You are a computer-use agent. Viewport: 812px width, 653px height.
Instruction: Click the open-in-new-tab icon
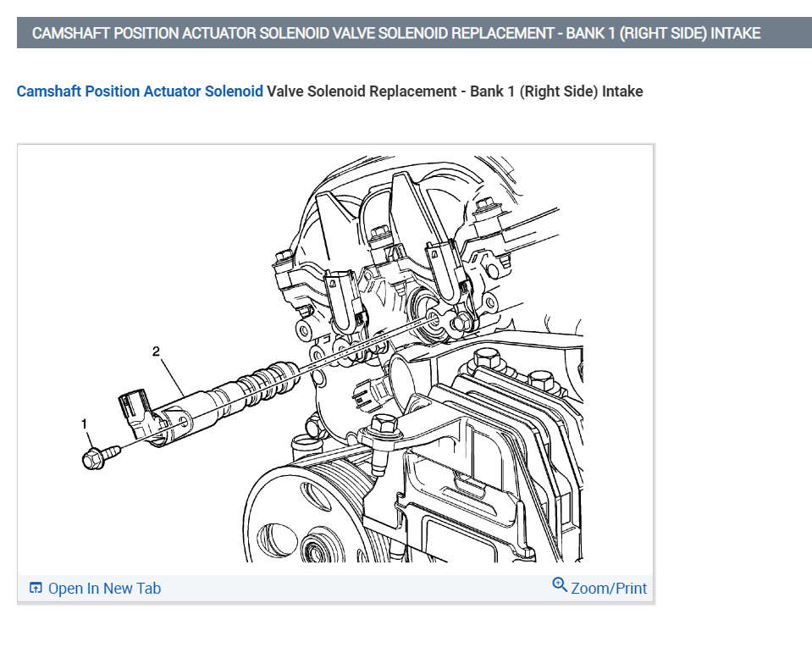point(36,588)
